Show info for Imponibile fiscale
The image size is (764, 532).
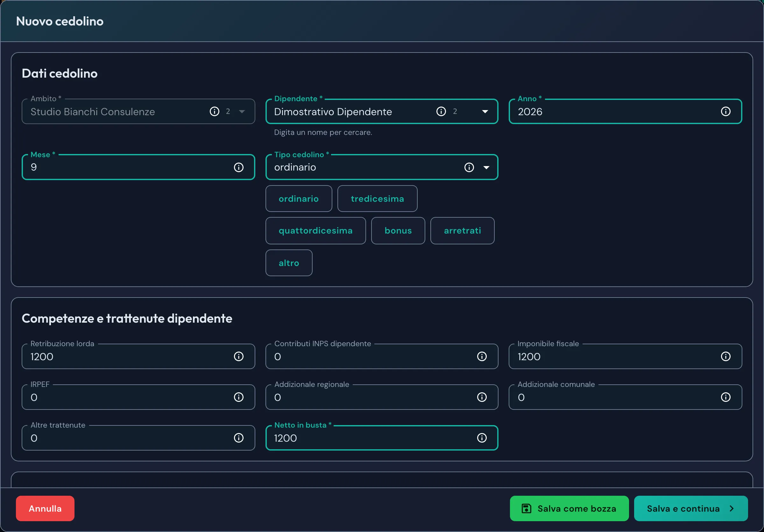[x=725, y=356]
